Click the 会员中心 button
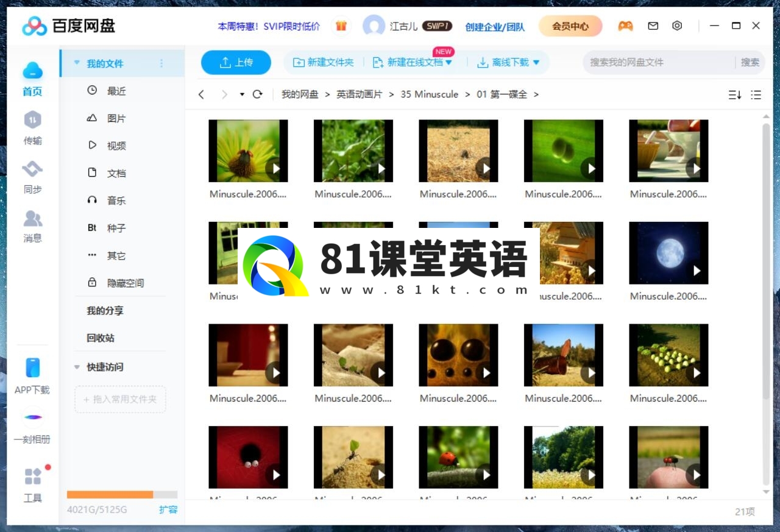 tap(570, 26)
